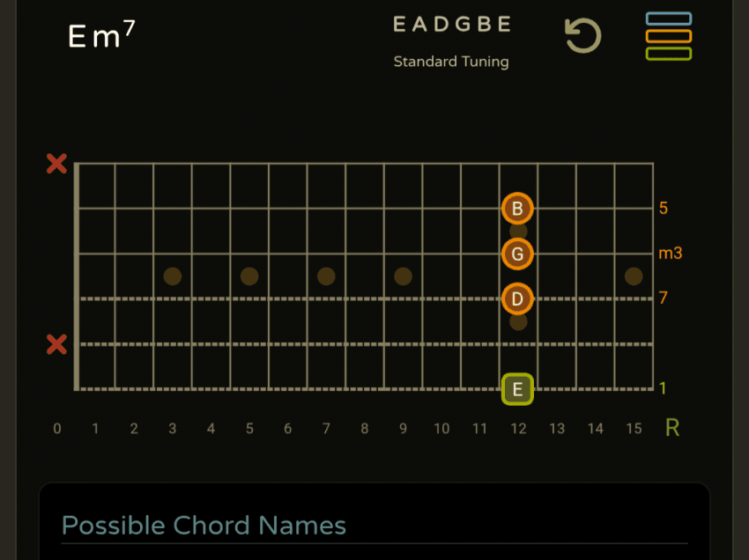Click the root interval 1 label
749x560 pixels.
coord(663,388)
